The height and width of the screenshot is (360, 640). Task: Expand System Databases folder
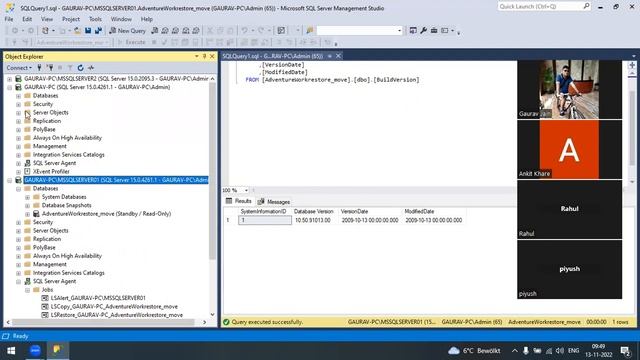point(27,197)
